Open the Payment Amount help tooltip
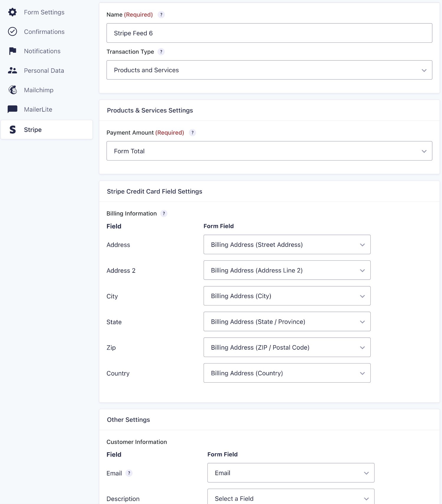Screen dimensions: 442x504 point(192,133)
